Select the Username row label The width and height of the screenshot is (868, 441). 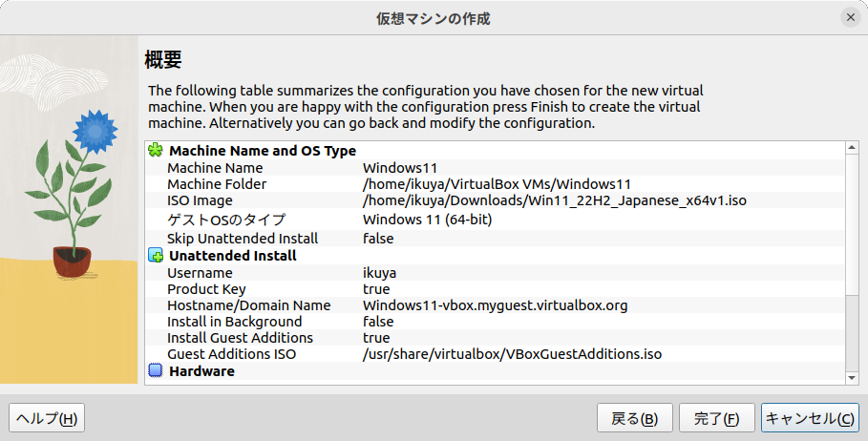point(200,273)
